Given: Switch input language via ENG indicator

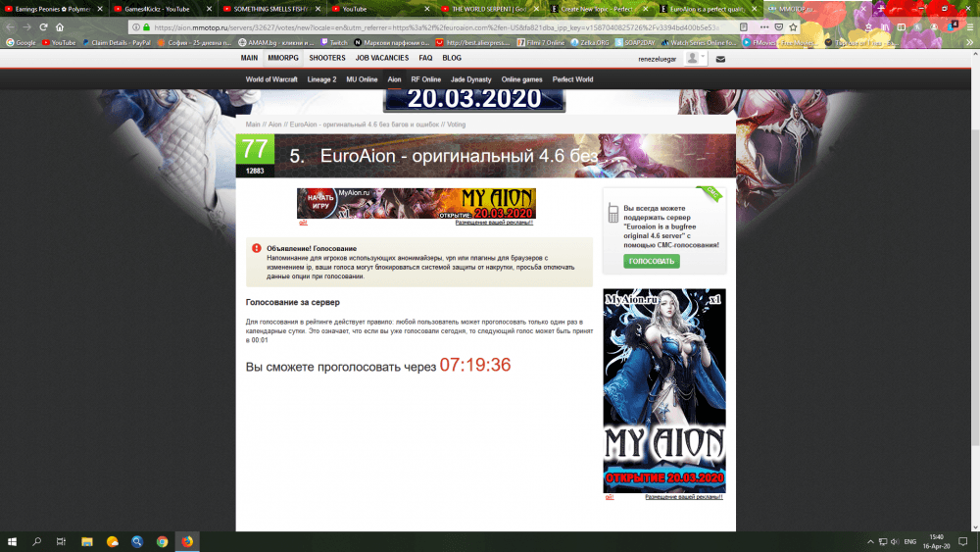Looking at the screenshot, I should pyautogui.click(x=909, y=541).
